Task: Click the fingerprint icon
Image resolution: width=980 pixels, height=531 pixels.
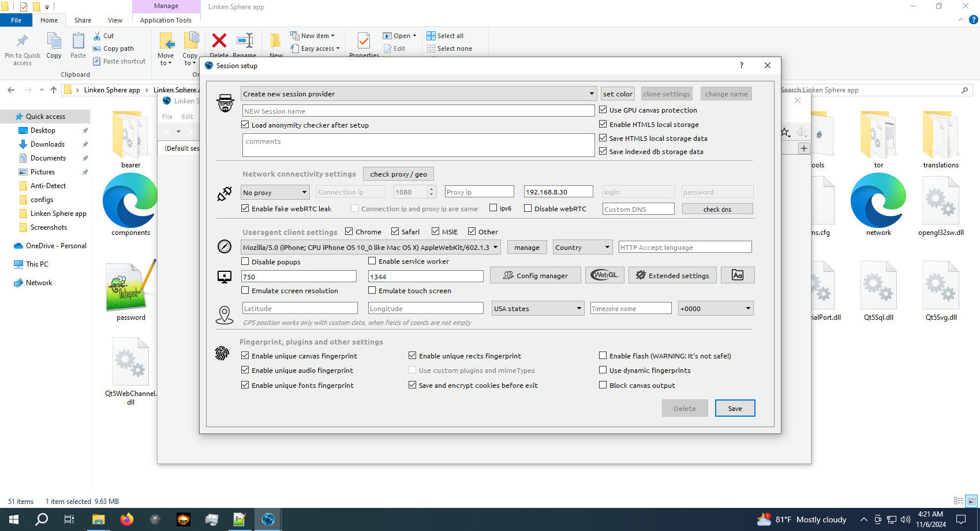Action: 222,354
